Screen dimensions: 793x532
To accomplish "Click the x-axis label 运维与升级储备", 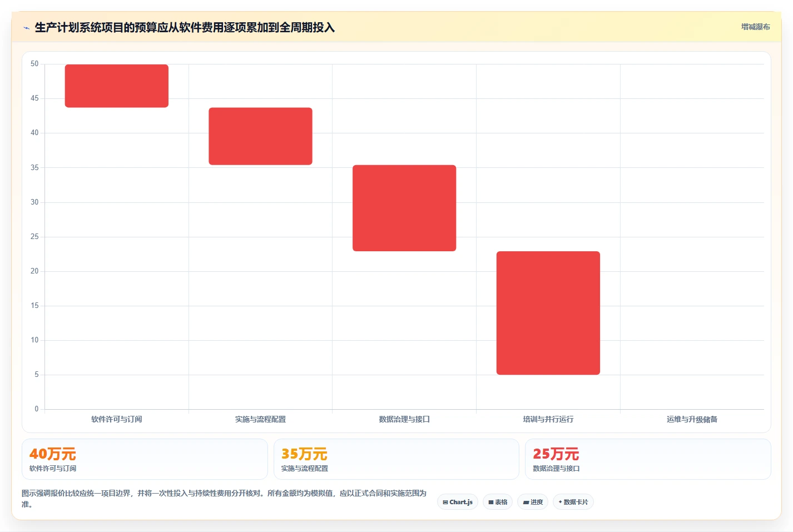I will point(692,419).
